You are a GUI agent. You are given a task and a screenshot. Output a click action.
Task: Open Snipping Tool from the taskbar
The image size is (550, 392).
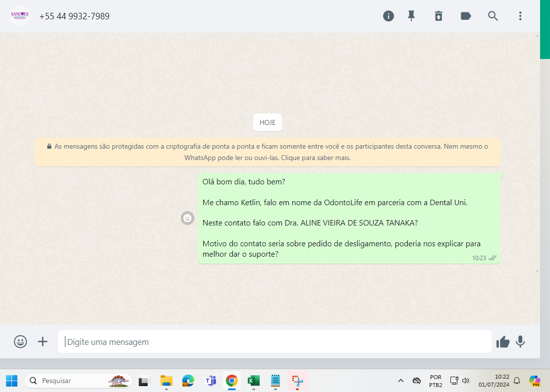297,381
